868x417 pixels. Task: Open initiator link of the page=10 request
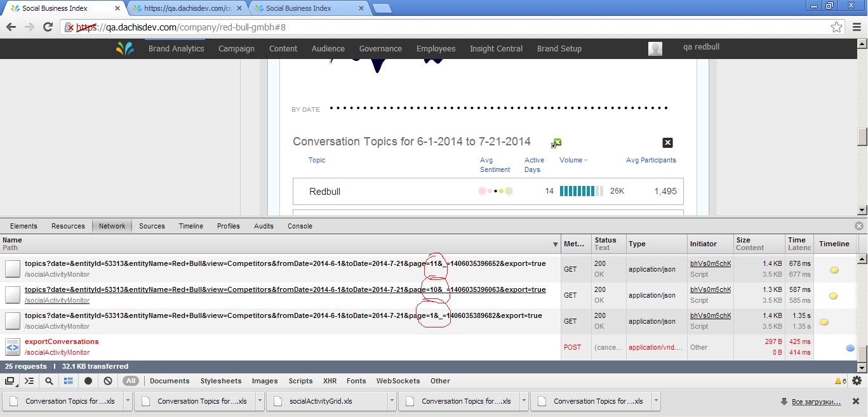[x=711, y=289]
